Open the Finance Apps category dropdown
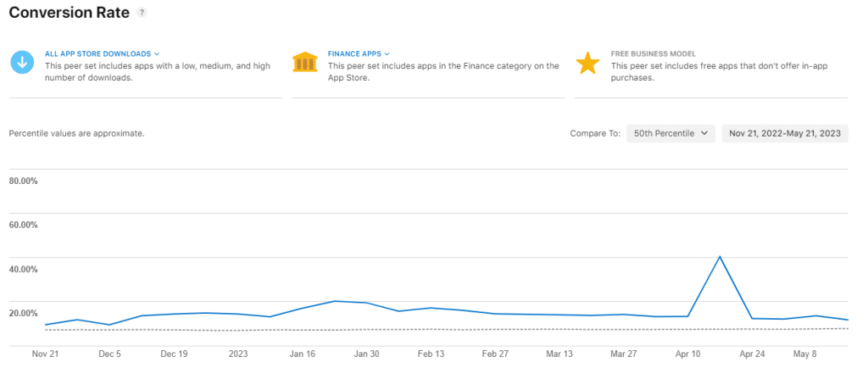The image size is (868, 368). (359, 53)
